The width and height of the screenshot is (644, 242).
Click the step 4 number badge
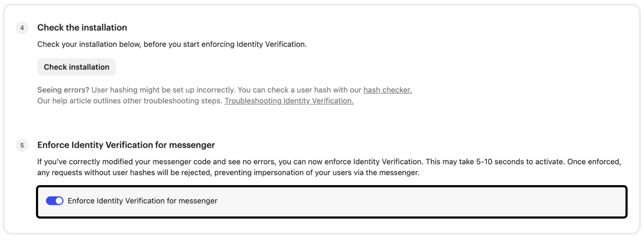pyautogui.click(x=22, y=28)
